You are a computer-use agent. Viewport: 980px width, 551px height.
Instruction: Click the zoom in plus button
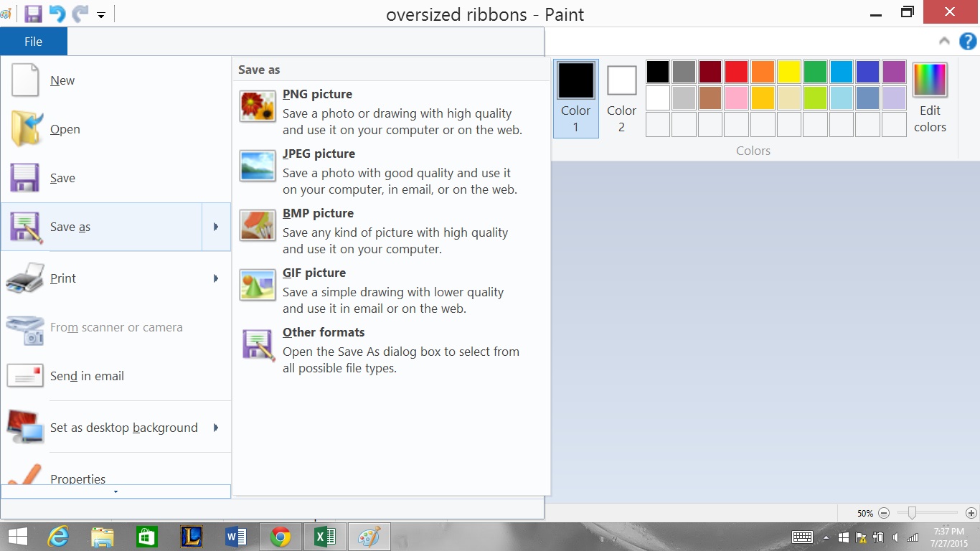pyautogui.click(x=971, y=513)
